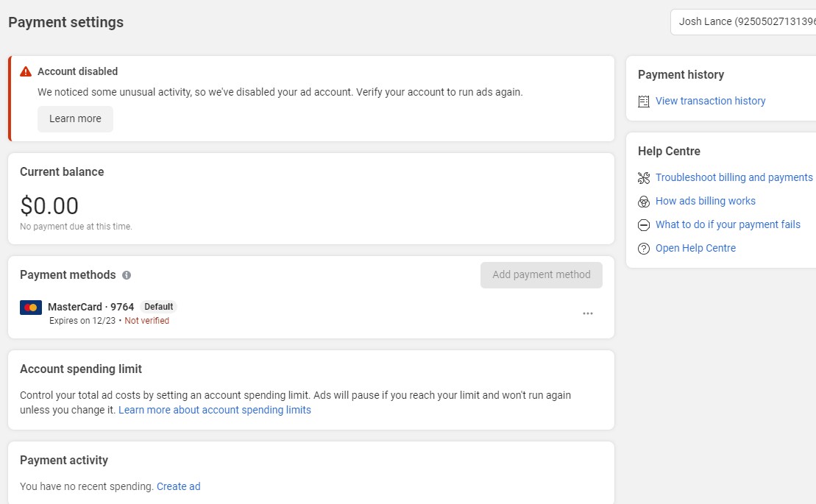Click the Payment methods info icon
Screen dimensions: 816x504
[127, 275]
